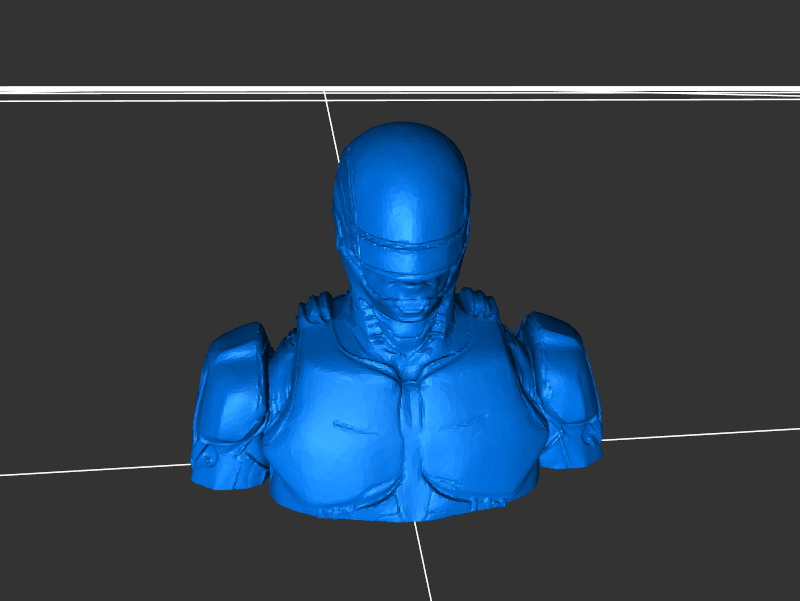800x601 pixels.
Task: Click the exposed mouth and chin area
Action: pyautogui.click(x=410, y=297)
